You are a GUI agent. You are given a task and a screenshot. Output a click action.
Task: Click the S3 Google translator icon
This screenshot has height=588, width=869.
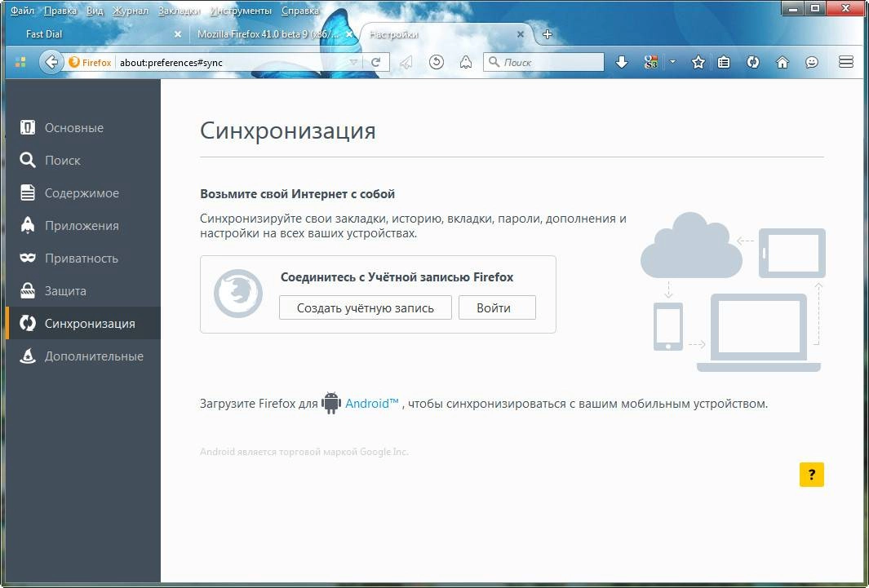pos(651,63)
